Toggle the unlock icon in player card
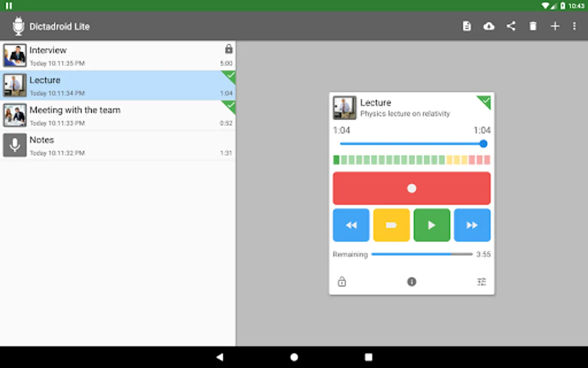Screen dimensions: 588x368 [342, 281]
